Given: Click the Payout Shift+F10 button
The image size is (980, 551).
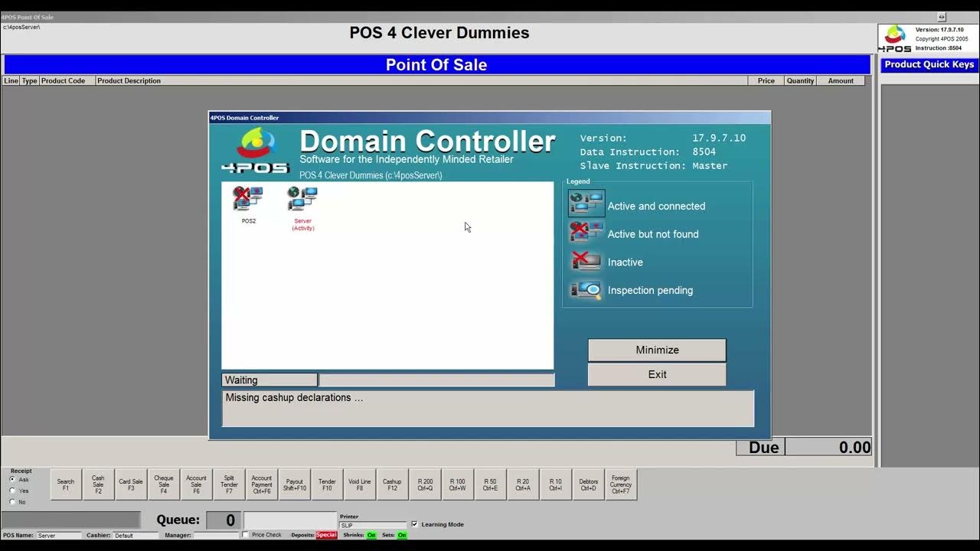Looking at the screenshot, I should point(295,484).
